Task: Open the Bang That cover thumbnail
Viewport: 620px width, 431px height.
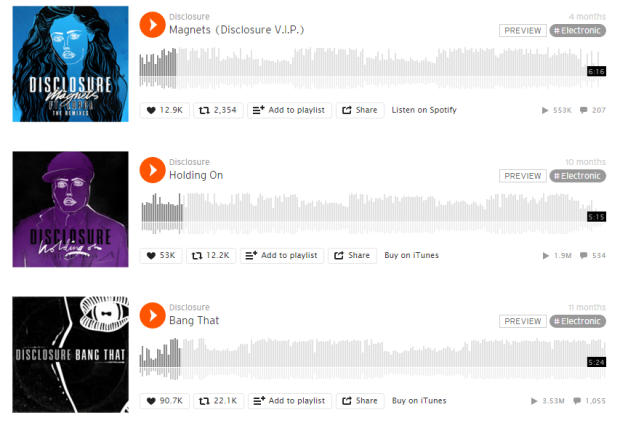Action: (70, 355)
